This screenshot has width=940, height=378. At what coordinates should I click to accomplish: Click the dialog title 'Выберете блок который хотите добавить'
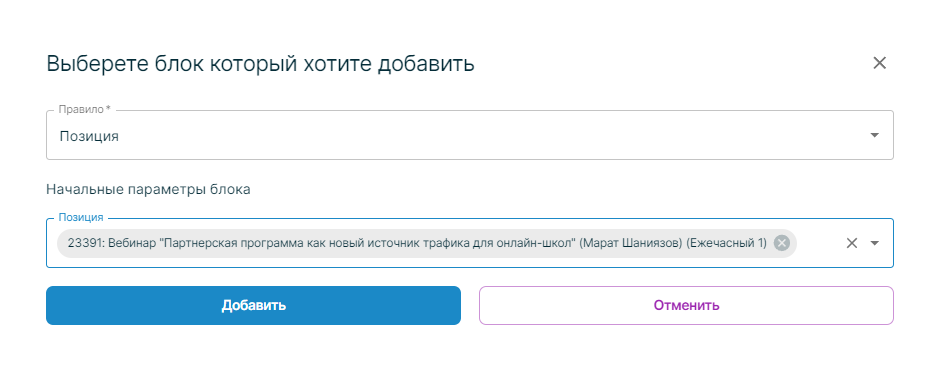tap(260, 63)
